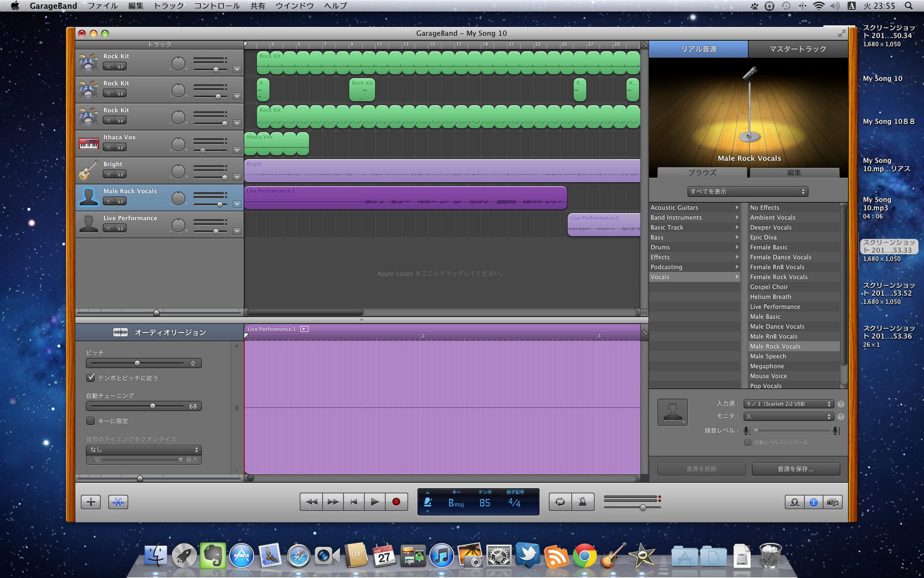This screenshot has height=578, width=924.
Task: Select the Male Rock Vocals track icon
Action: click(88, 197)
